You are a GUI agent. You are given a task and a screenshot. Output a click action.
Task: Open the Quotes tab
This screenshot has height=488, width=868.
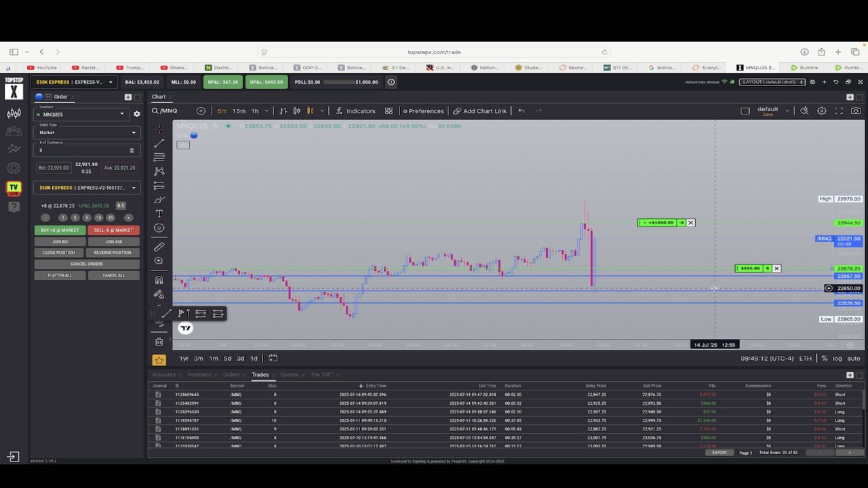[x=290, y=374]
